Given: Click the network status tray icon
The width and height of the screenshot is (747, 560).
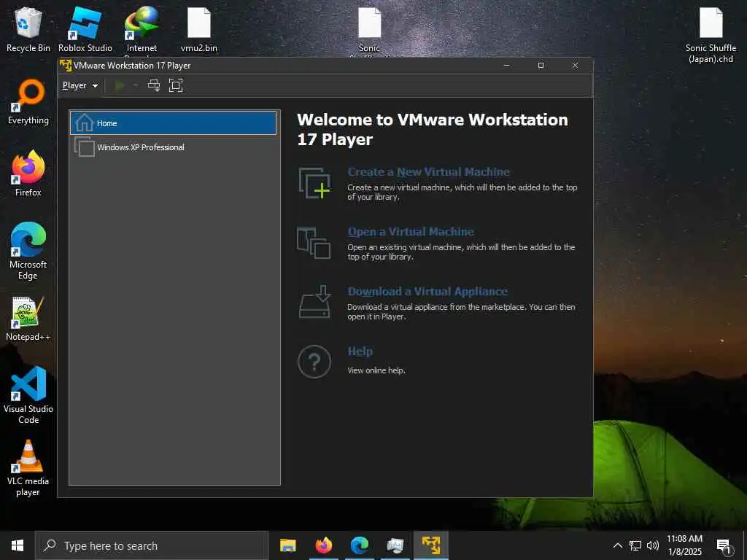Looking at the screenshot, I should click(x=635, y=545).
